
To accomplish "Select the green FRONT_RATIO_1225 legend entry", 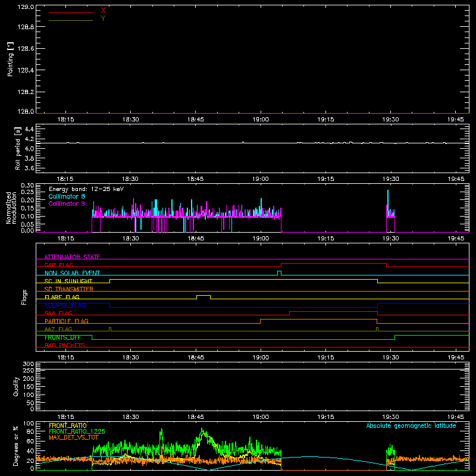I will point(77,431).
